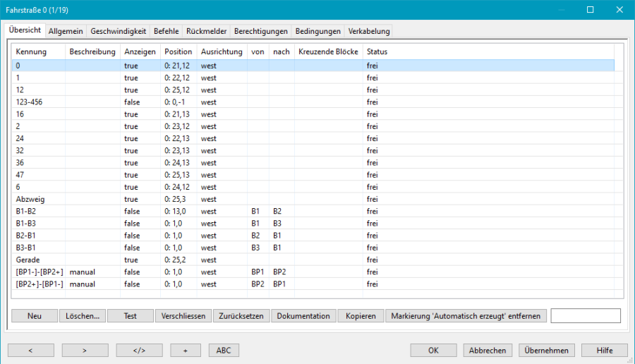635x364 pixels.
Task: Select the route row 'Abzweig'
Action: 30,200
